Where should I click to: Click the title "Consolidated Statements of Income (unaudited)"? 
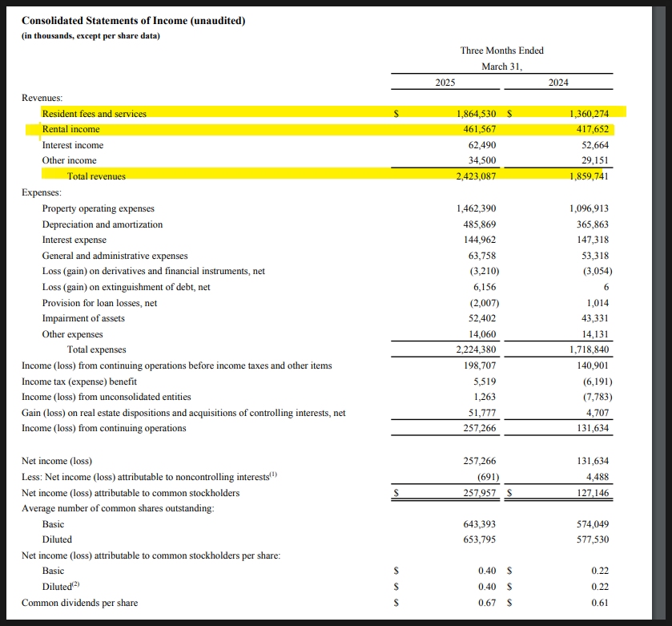pos(133,21)
